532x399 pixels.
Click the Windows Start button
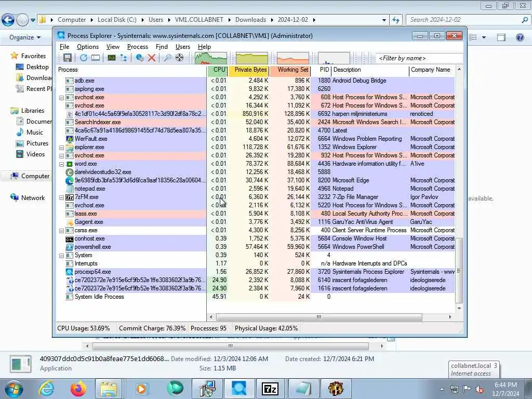coord(14,389)
